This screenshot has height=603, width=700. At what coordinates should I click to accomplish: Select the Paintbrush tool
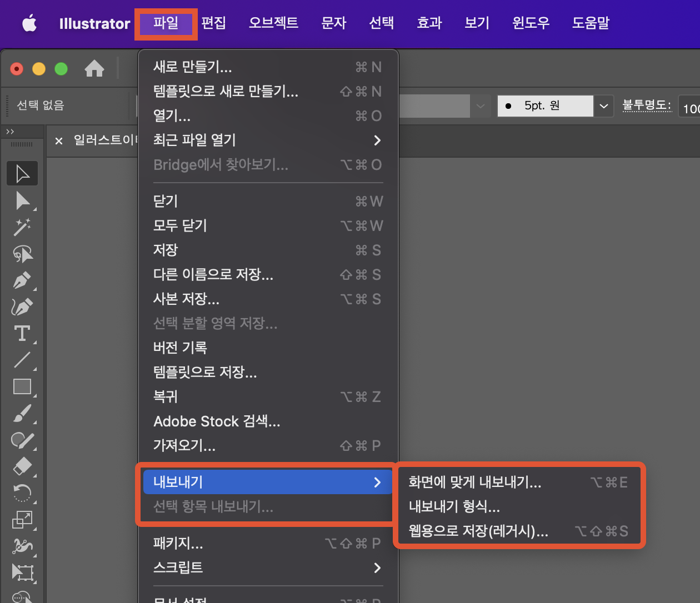(x=22, y=413)
